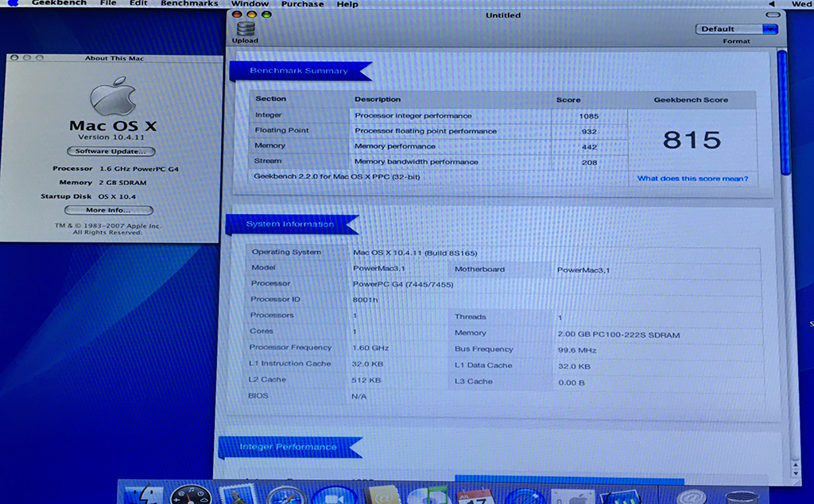Click the Geekbench window vertical scrollbar thumb
Screen dimensions: 814x504
pos(782,111)
